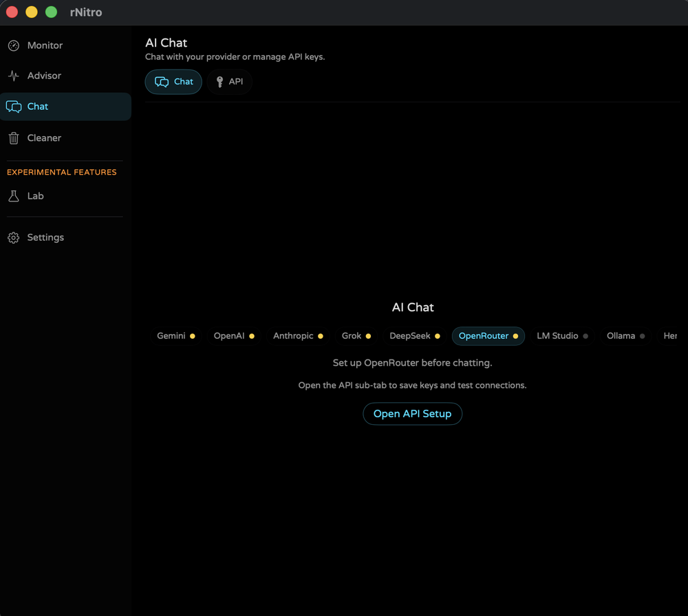Open the Monitor section
The width and height of the screenshot is (688, 616).
coord(65,45)
